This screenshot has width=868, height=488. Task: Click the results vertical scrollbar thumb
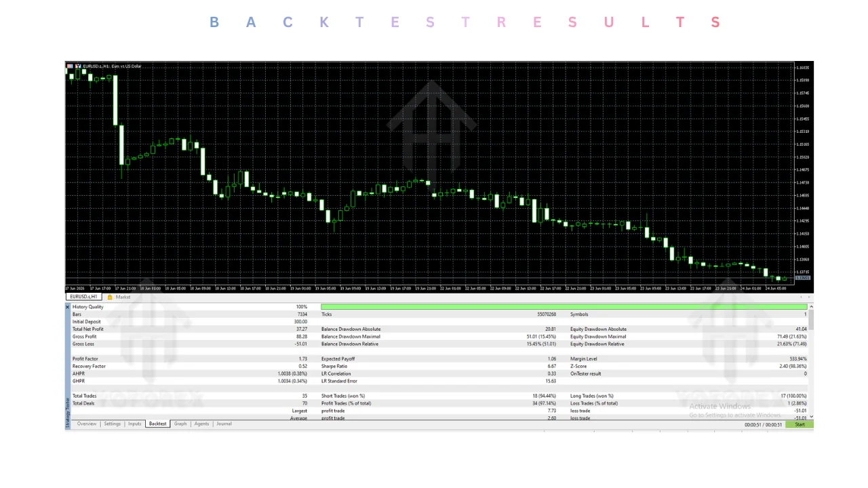811,319
